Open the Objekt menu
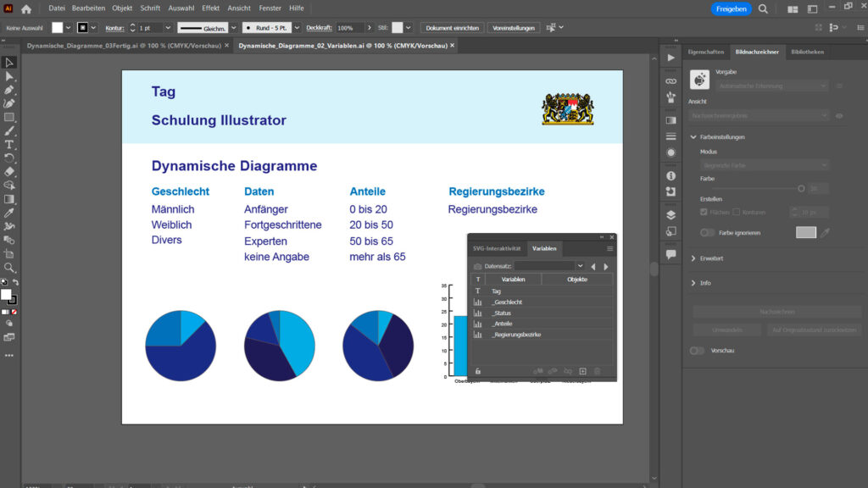 (122, 8)
